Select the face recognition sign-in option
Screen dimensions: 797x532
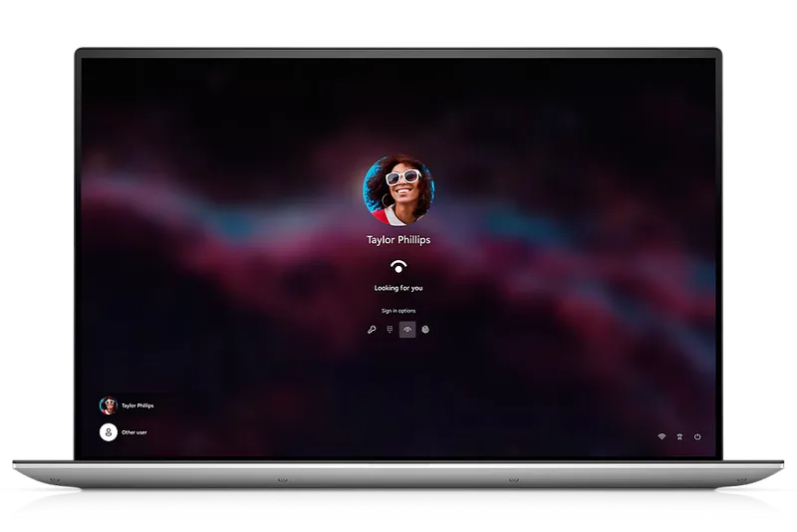(407, 330)
